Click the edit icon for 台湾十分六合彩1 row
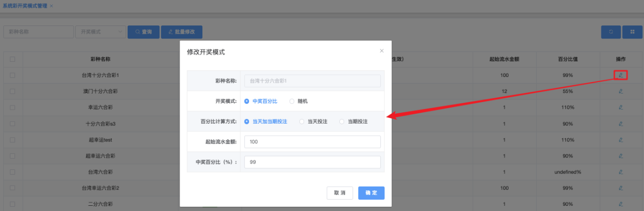The image size is (644, 211). pyautogui.click(x=620, y=75)
